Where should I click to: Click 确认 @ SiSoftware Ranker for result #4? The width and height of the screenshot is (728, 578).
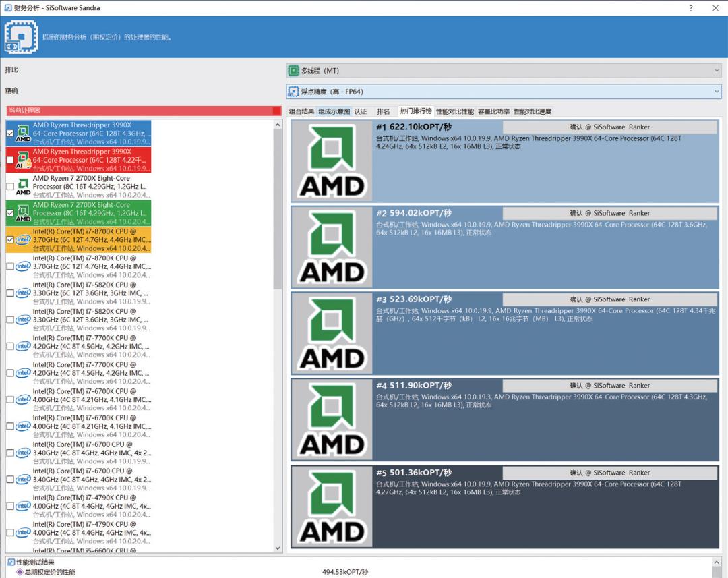609,386
